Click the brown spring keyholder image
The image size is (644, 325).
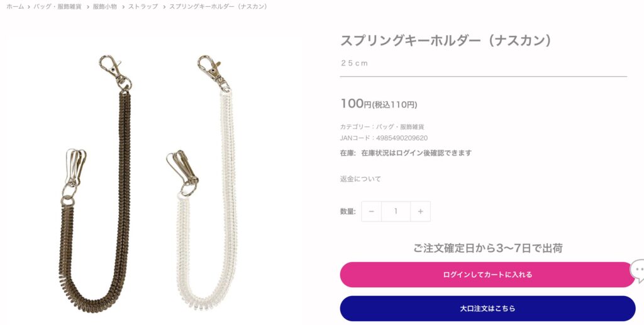point(96,183)
